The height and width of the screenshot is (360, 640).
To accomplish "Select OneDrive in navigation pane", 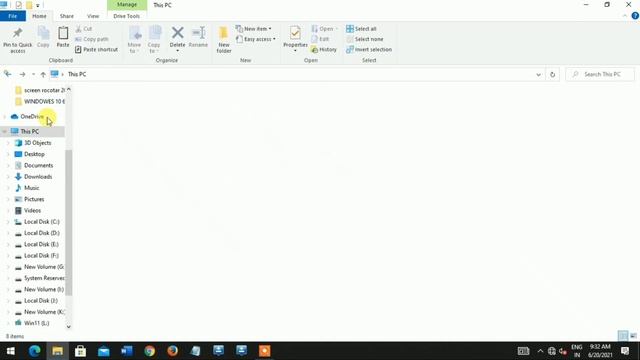I will pyautogui.click(x=32, y=117).
